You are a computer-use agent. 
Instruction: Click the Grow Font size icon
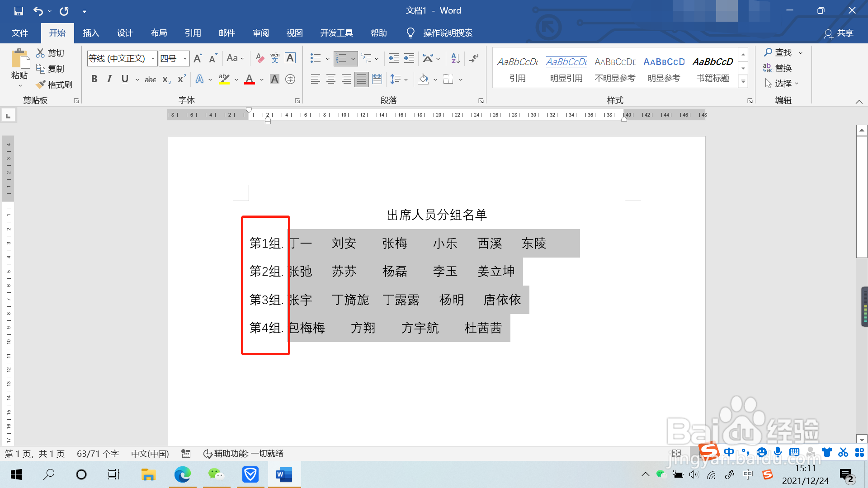pos(198,58)
